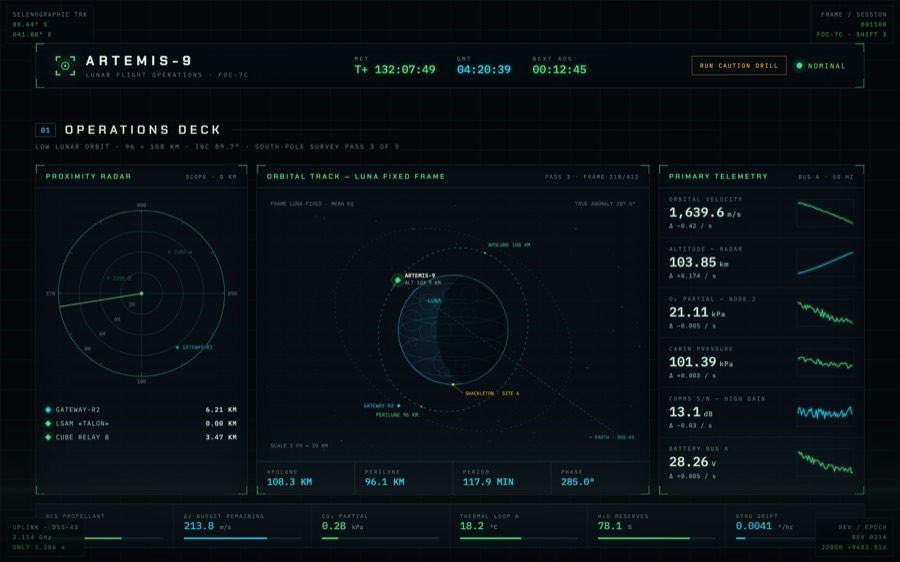The image size is (900, 562).
Task: Click the 103.85 km altitude value
Action: [x=699, y=262]
